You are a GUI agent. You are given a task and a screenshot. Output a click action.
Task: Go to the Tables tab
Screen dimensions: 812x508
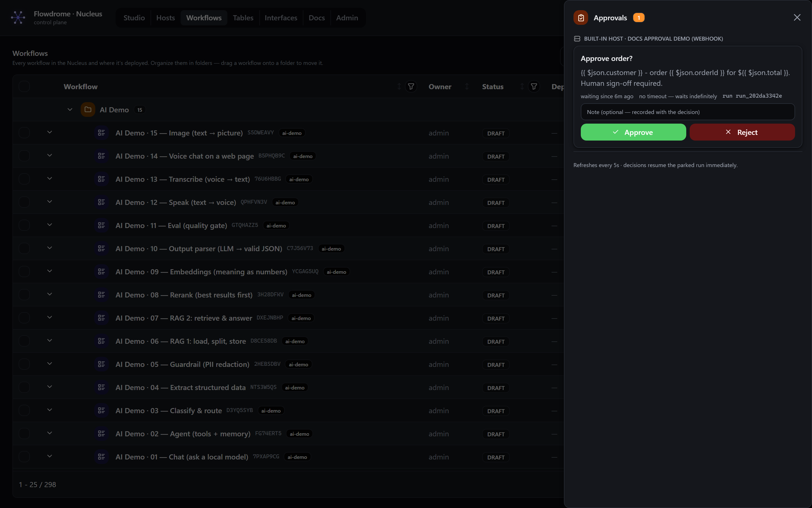tap(243, 18)
